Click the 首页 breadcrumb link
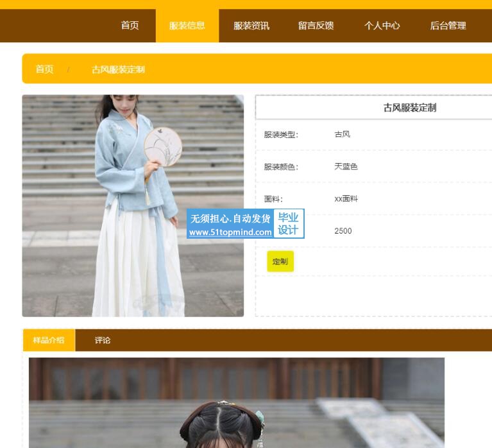The width and height of the screenshot is (492, 448). (44, 69)
